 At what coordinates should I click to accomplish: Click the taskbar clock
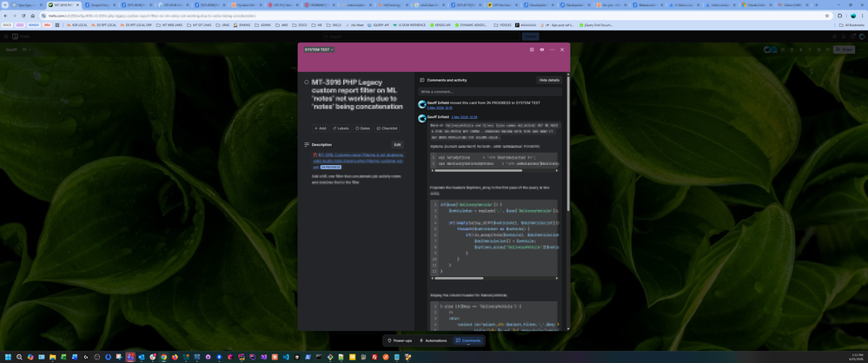coord(855,356)
